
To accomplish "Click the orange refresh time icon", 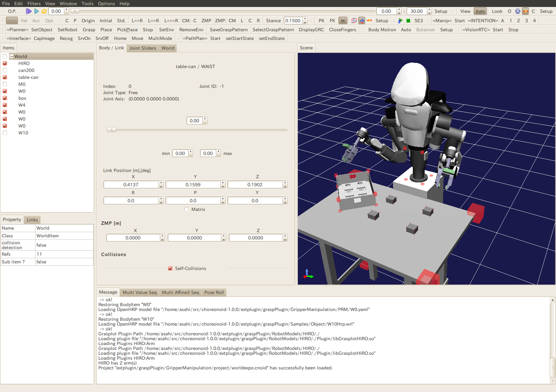I will tap(44, 11).
